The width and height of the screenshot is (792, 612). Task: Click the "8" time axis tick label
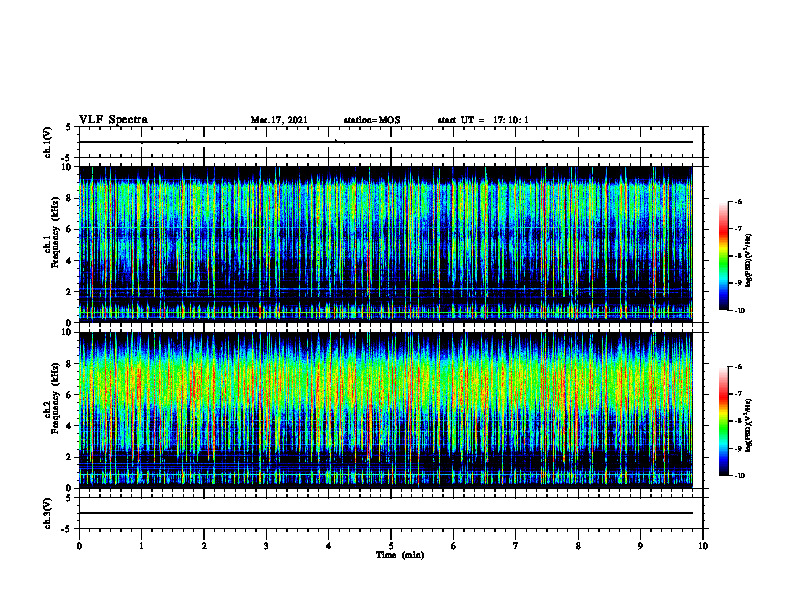578,546
